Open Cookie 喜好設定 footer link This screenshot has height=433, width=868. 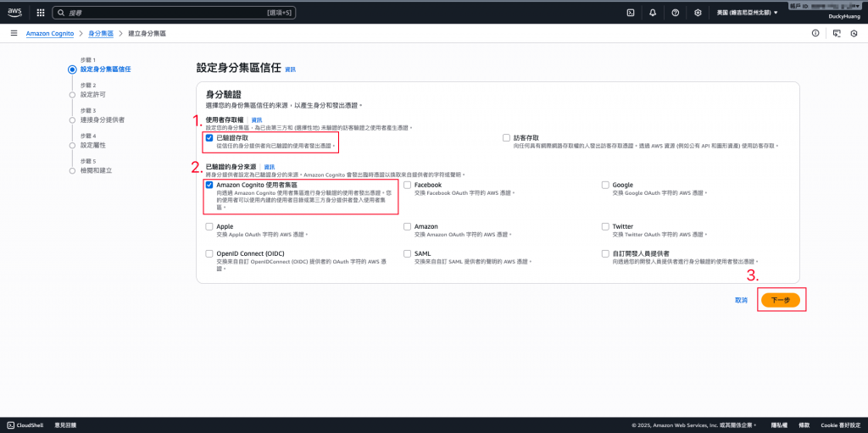(840, 425)
